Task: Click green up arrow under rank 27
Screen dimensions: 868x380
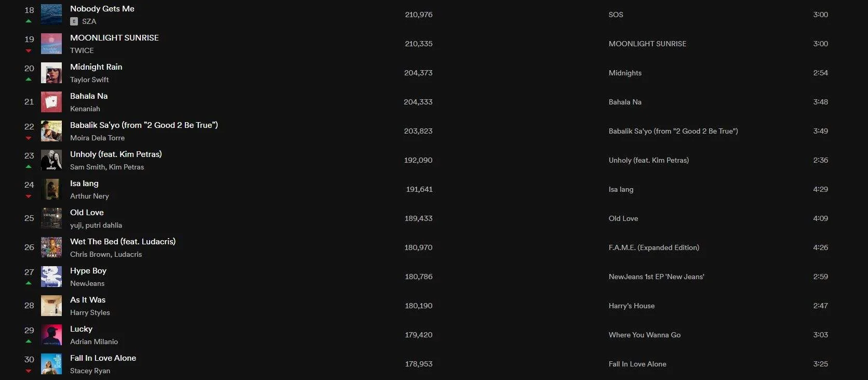Action: pyautogui.click(x=29, y=283)
